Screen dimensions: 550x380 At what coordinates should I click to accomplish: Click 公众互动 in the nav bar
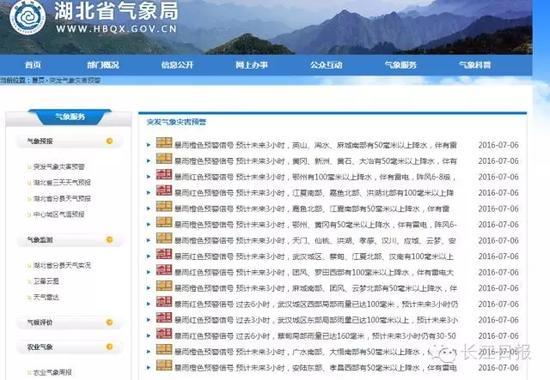tap(326, 65)
